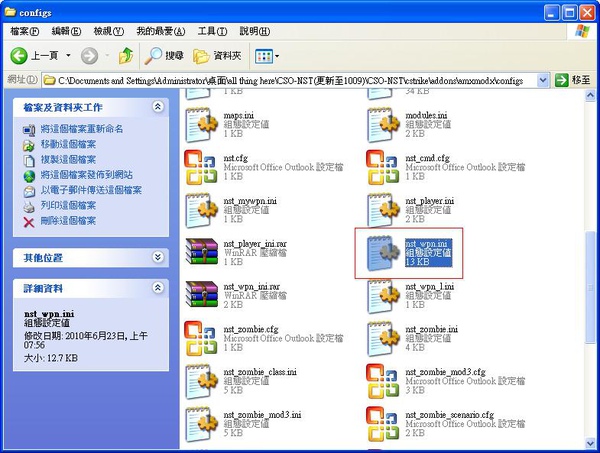Click move this file link (移動這個檔案)

pyautogui.click(x=68, y=144)
